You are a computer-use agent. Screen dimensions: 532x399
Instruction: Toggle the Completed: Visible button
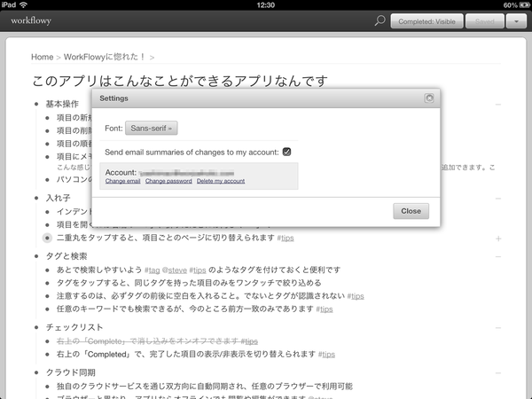click(426, 21)
